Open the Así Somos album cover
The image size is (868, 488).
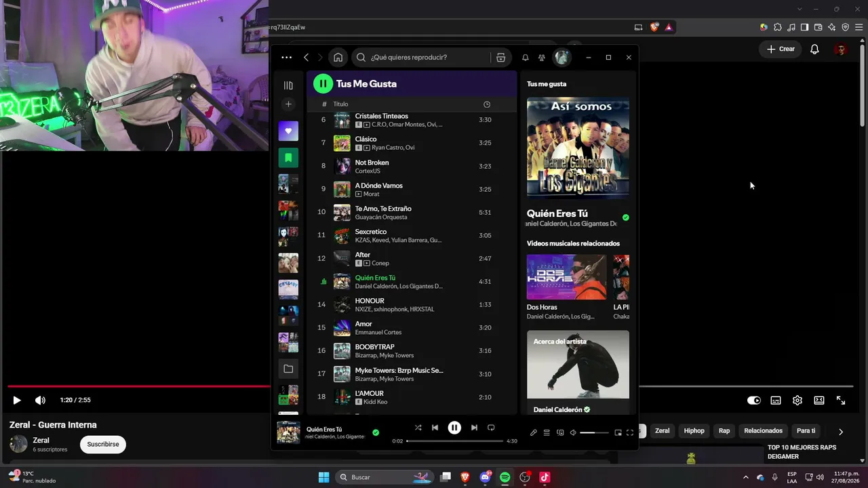coord(578,148)
